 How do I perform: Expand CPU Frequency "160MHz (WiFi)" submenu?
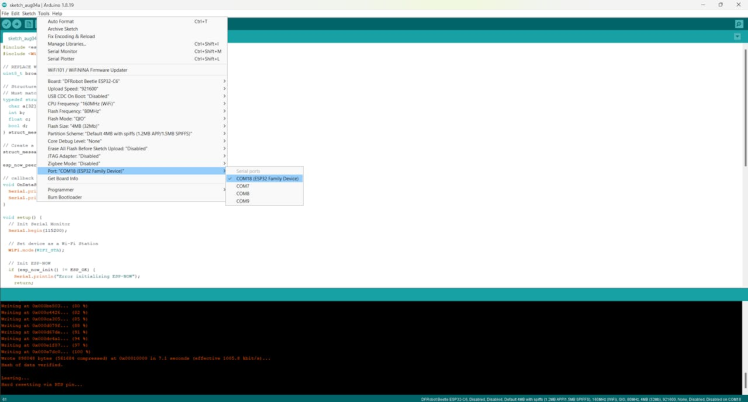point(132,103)
